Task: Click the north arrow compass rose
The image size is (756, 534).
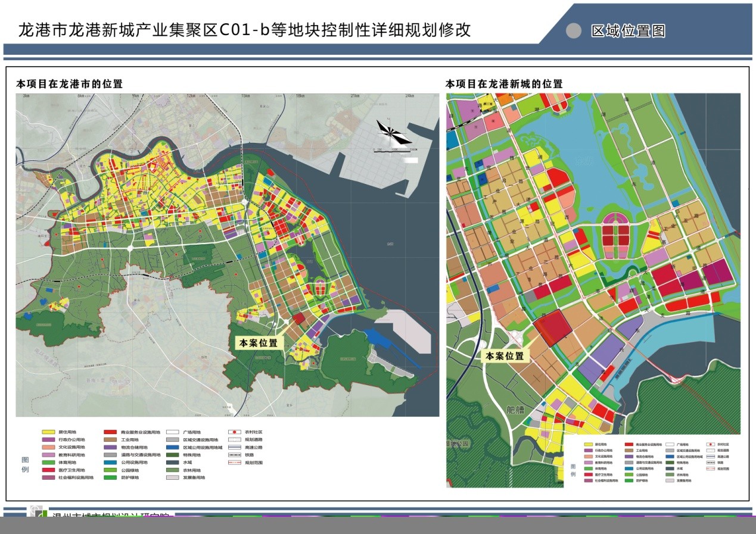Action: 393,132
